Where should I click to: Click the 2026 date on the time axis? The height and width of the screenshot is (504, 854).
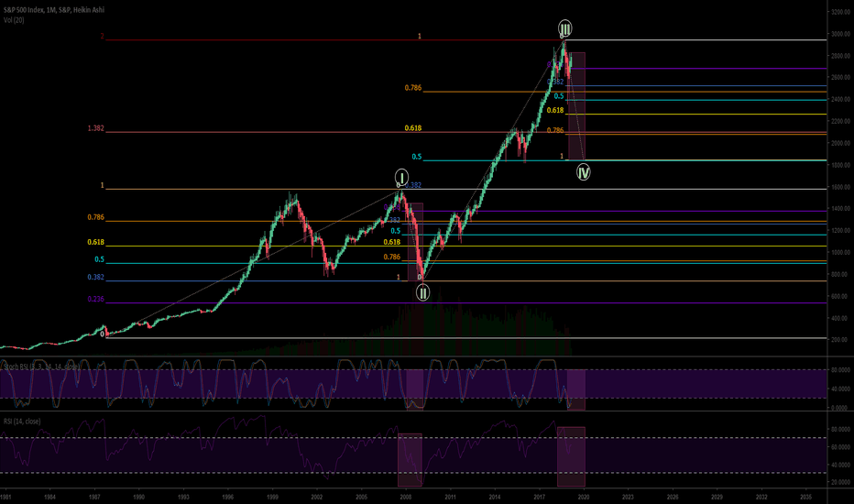click(673, 497)
